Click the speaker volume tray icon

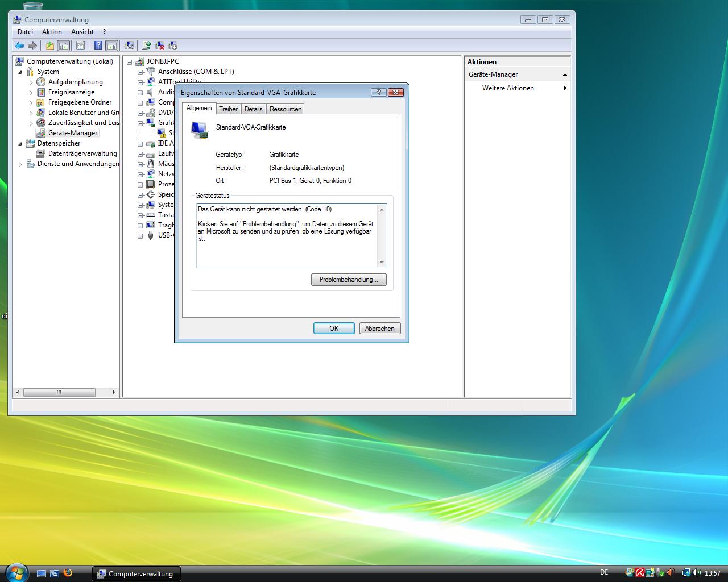[697, 573]
